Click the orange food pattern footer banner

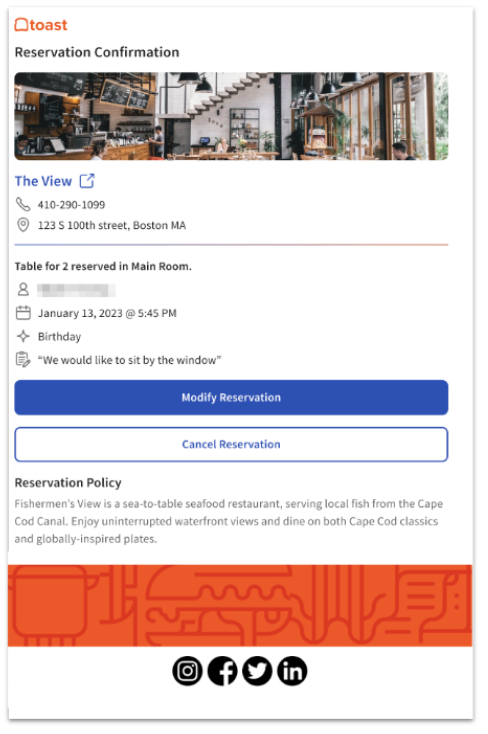click(240, 605)
